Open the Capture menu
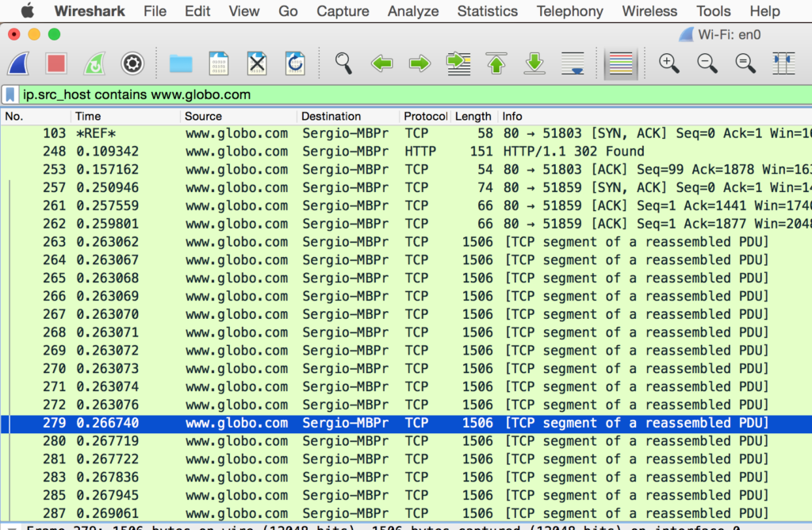The image size is (812, 530). coord(343,11)
